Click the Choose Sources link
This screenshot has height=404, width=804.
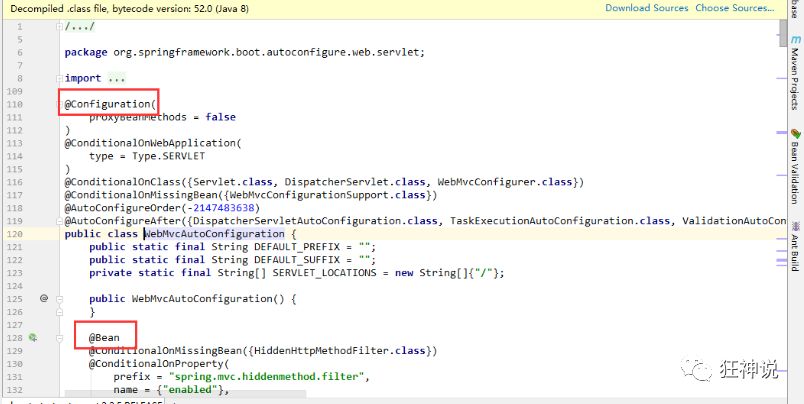[735, 8]
